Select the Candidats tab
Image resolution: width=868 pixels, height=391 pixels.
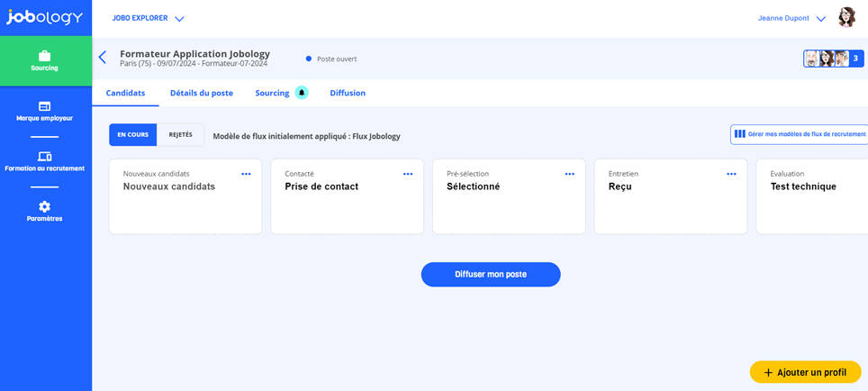(126, 93)
